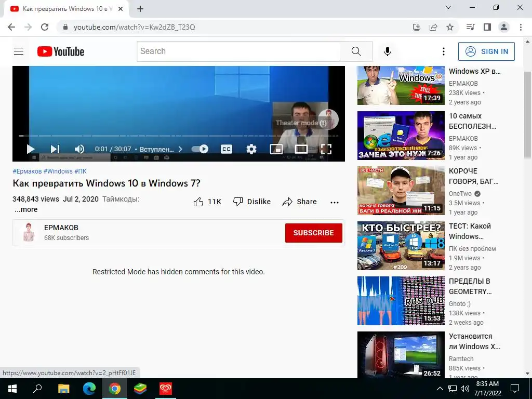The width and height of the screenshot is (532, 399).
Task: Switch to miniplayer mode
Action: coord(276,149)
